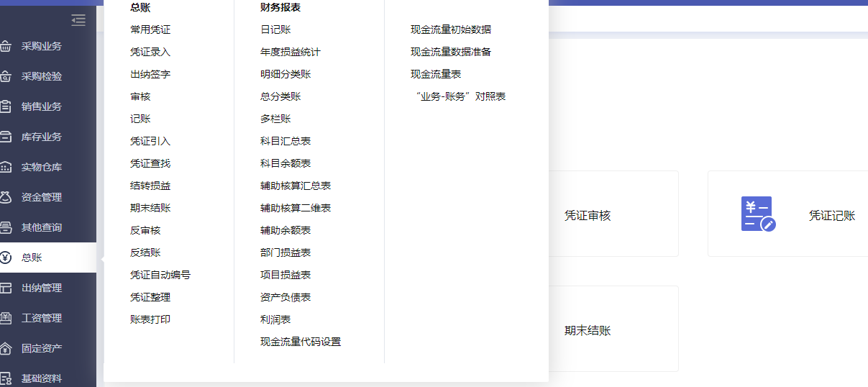Open 日记账 under 财务报表
This screenshot has height=387, width=868.
(x=275, y=29)
